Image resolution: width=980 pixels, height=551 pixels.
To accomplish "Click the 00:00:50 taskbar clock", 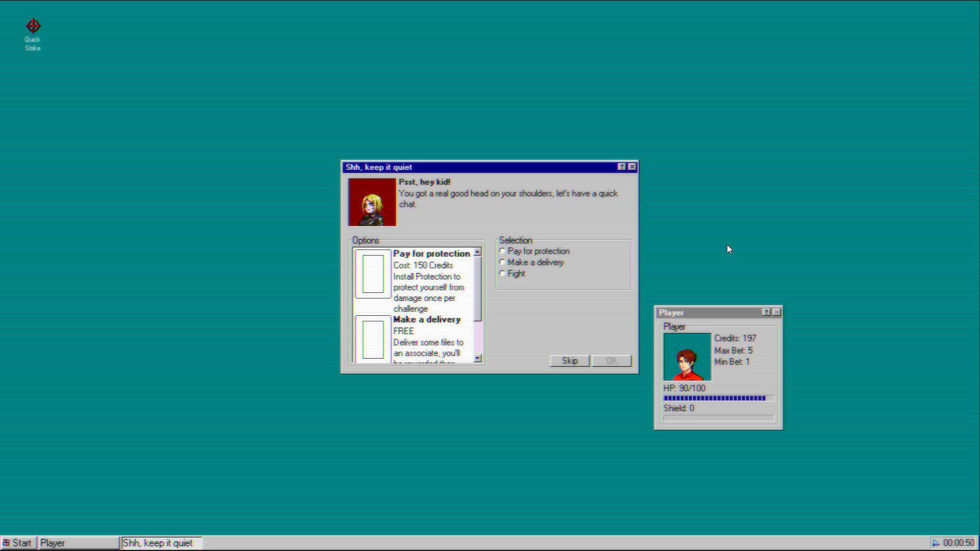I will tap(959, 542).
